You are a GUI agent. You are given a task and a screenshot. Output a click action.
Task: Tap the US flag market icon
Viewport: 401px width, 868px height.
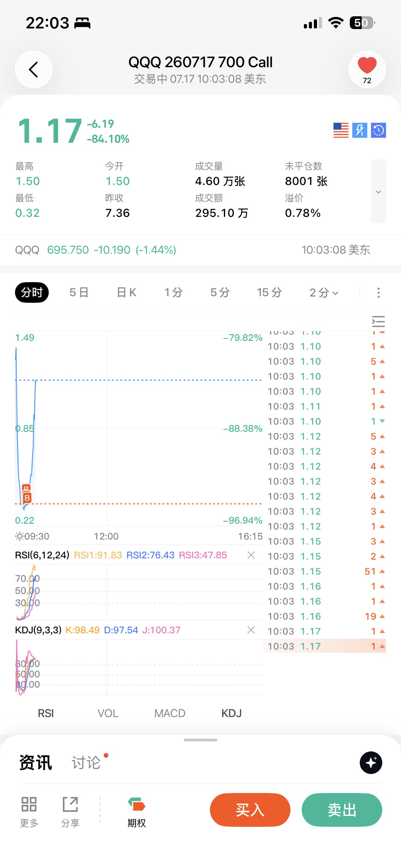pos(341,130)
